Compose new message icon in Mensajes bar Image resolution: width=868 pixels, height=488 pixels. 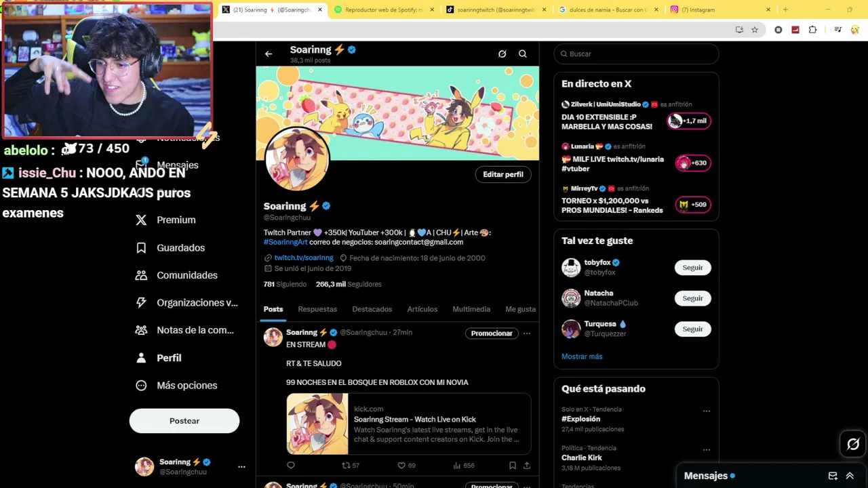click(x=833, y=476)
